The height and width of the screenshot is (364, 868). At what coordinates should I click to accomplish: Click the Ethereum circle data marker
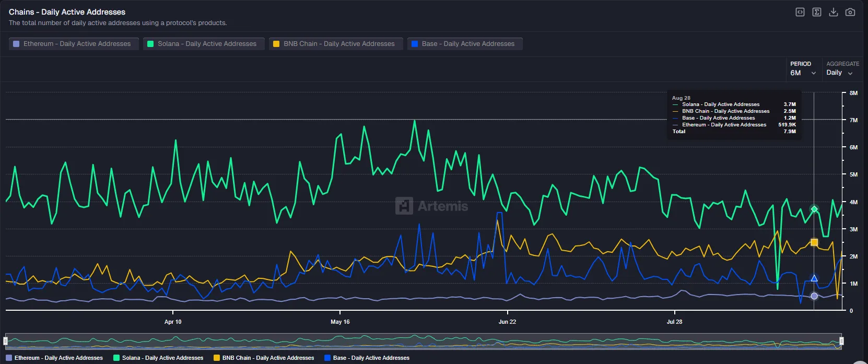coord(814,296)
